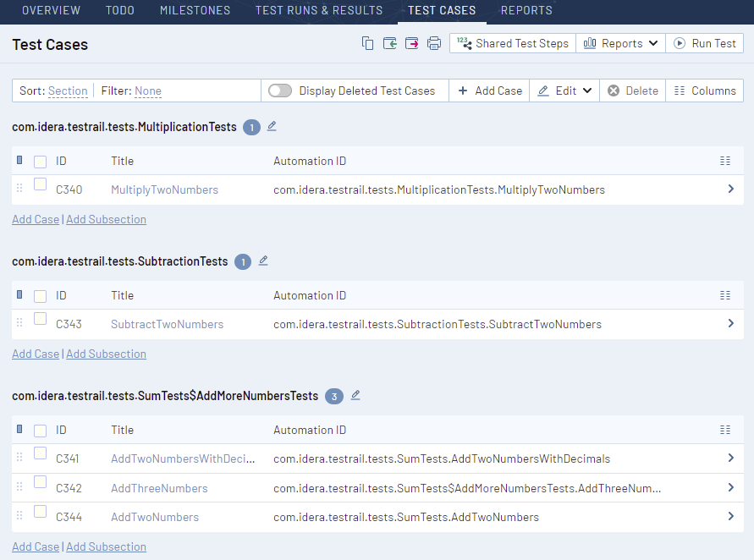Open Test Runs & Results tab

point(319,11)
